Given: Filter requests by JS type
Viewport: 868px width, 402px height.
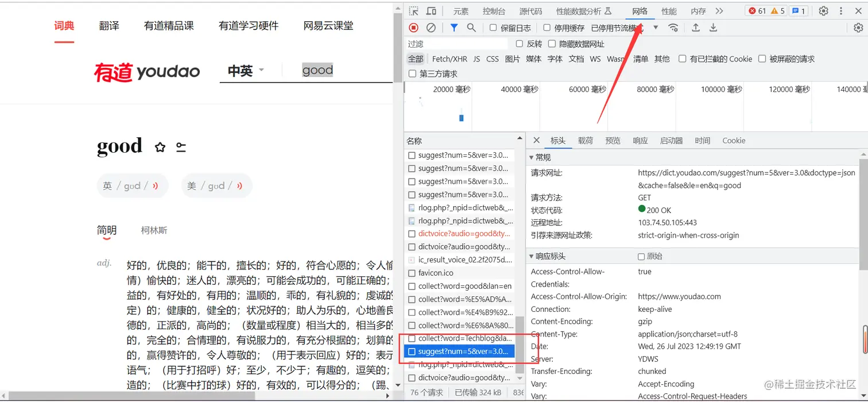Looking at the screenshot, I should 476,59.
